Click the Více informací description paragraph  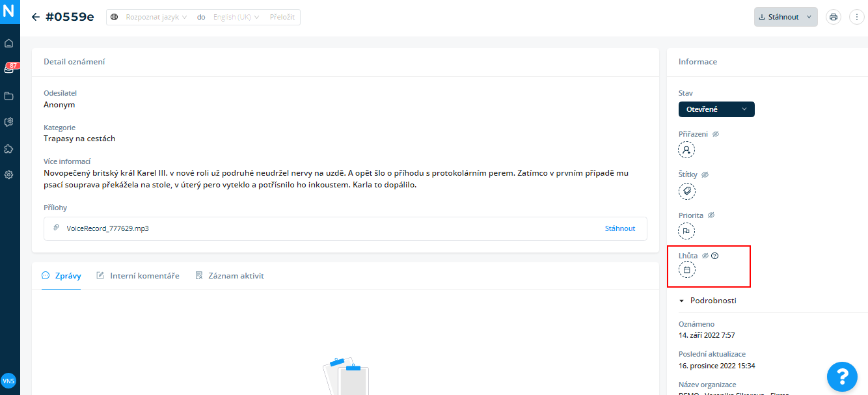click(336, 179)
